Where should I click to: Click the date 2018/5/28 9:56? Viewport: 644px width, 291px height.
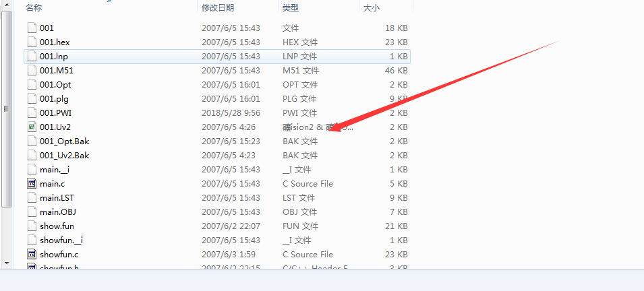[231, 113]
